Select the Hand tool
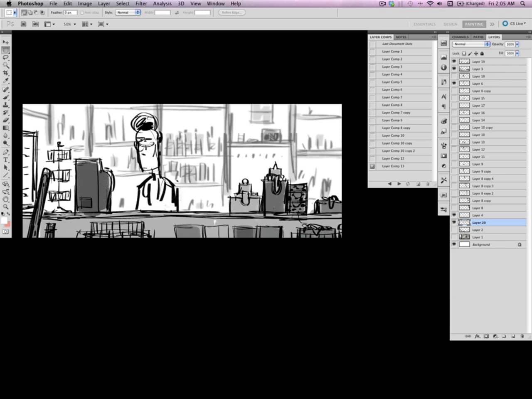Image resolution: width=532 pixels, height=399 pixels. click(x=5, y=199)
